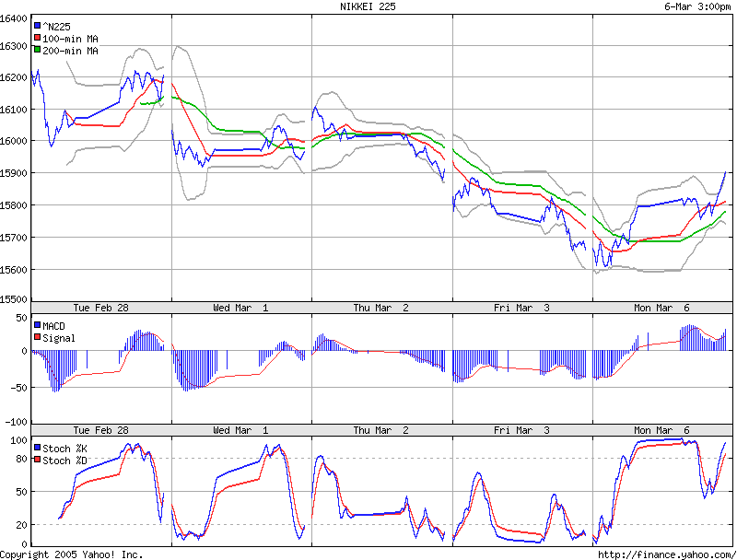
Task: Click the 100-min MA legend label
Action: pyautogui.click(x=71, y=39)
